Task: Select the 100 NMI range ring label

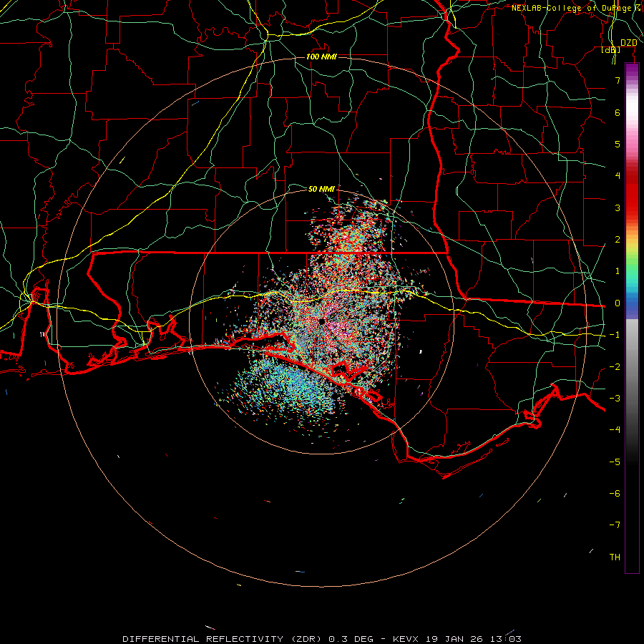Action: [321, 57]
